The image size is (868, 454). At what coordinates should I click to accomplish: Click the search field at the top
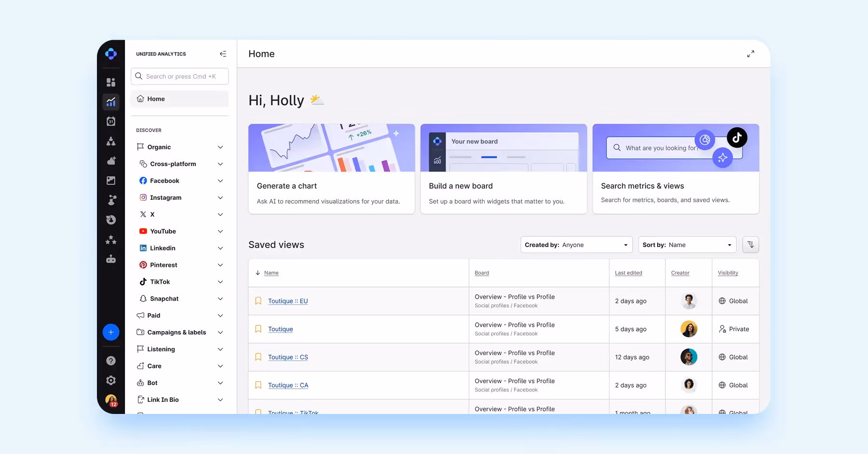(x=179, y=76)
